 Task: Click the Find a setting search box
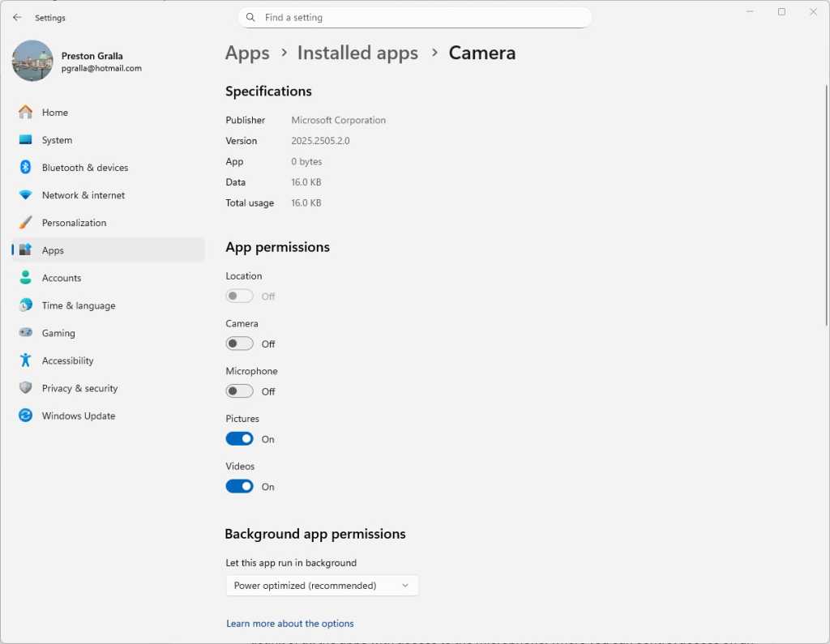tap(414, 17)
